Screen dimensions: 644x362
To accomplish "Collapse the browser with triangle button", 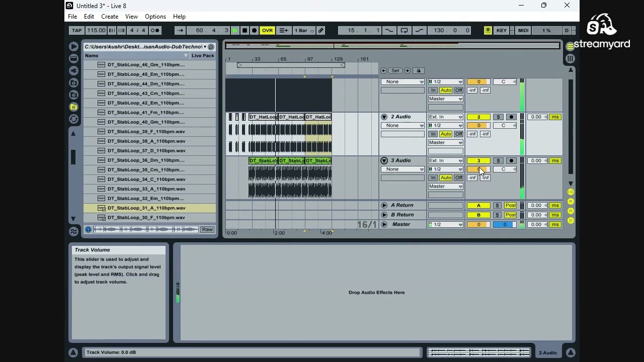I will click(73, 46).
